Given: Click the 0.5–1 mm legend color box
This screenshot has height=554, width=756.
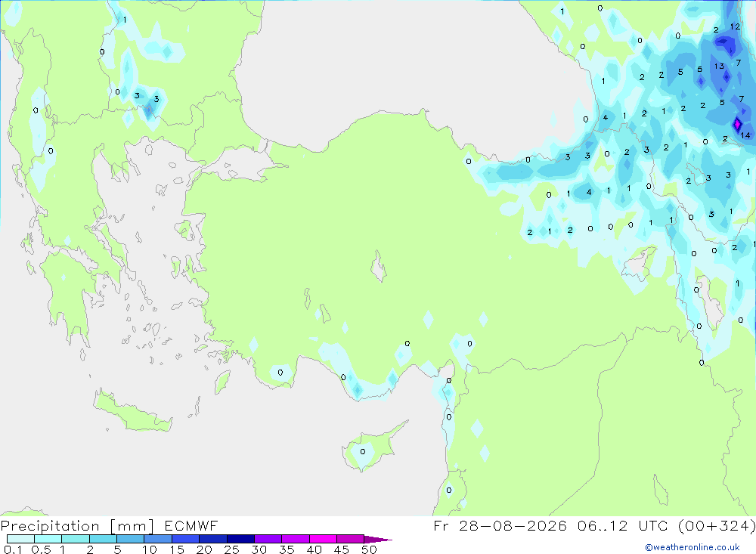Looking at the screenshot, I should 48,539.
